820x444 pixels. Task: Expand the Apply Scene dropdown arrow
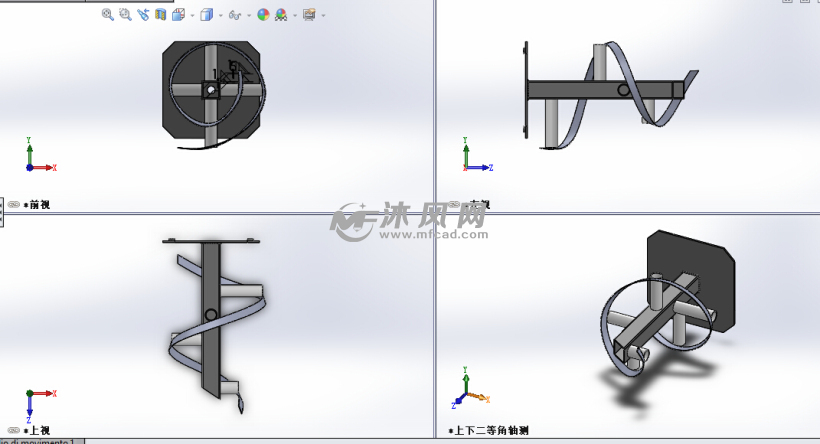(295, 15)
